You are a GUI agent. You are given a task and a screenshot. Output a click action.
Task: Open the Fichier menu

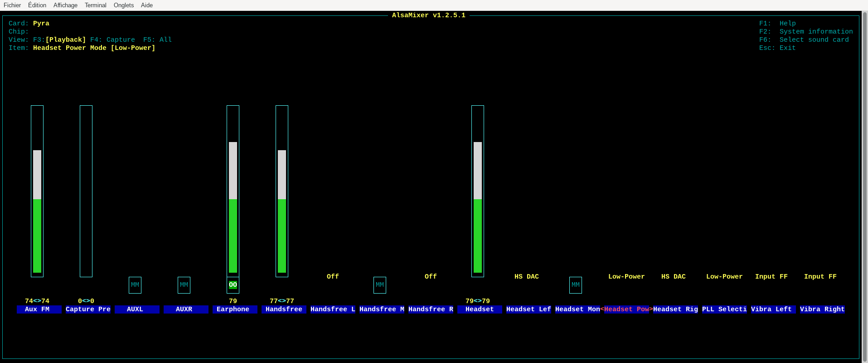(12, 5)
